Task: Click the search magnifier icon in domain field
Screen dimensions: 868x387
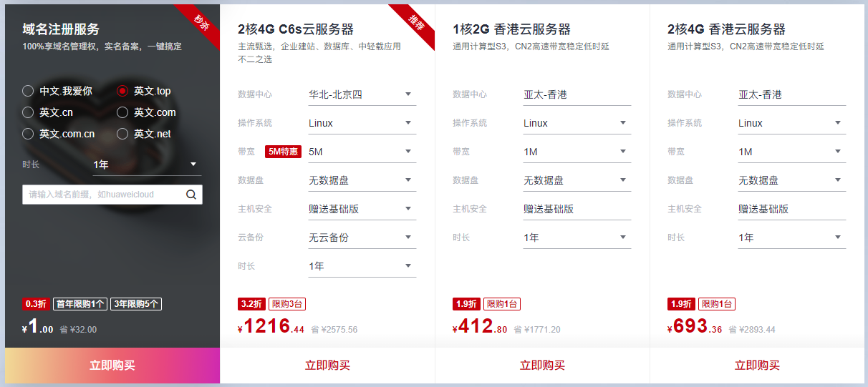Action: [x=191, y=195]
